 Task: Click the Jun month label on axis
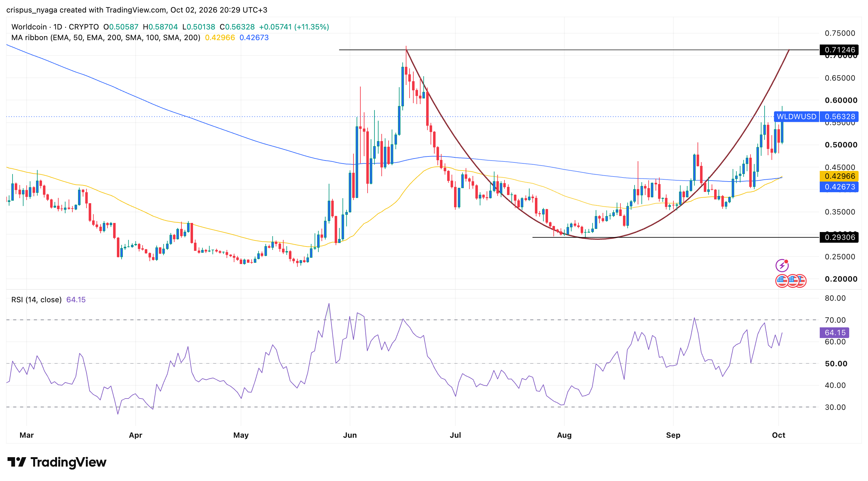[350, 435]
